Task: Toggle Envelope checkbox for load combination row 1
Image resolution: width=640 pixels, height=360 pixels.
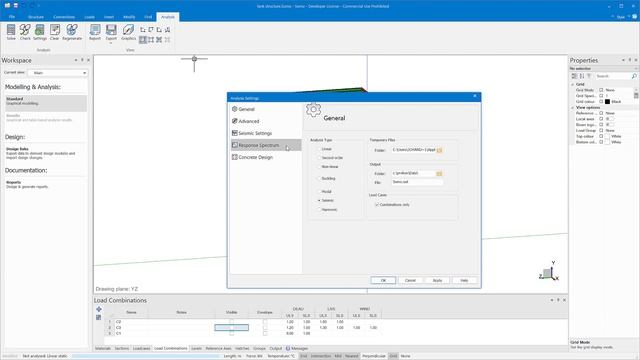Action: click(x=265, y=322)
